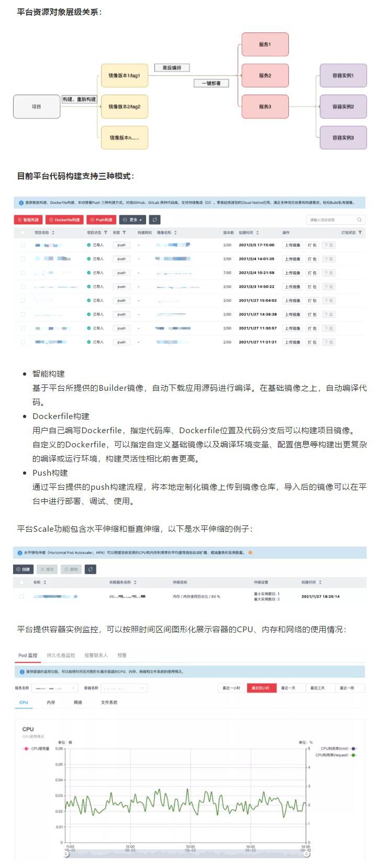Image resolution: width=380 pixels, height=868 pixels.
Task: Click 打包 for the 2021/2/4 14:01:35 row
Action: click(x=312, y=259)
